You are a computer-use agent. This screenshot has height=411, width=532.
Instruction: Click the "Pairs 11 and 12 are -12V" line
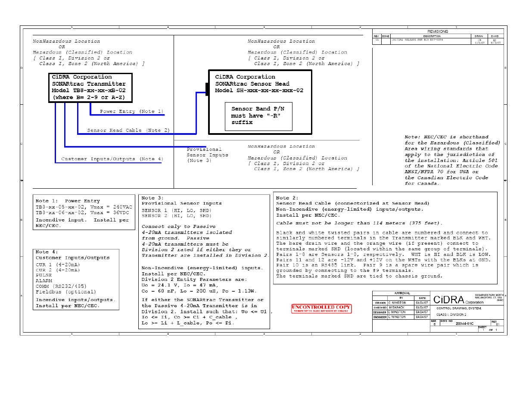coord(383,260)
